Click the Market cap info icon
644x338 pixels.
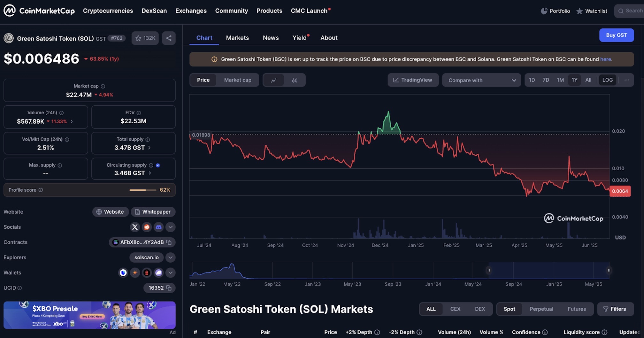coord(103,86)
